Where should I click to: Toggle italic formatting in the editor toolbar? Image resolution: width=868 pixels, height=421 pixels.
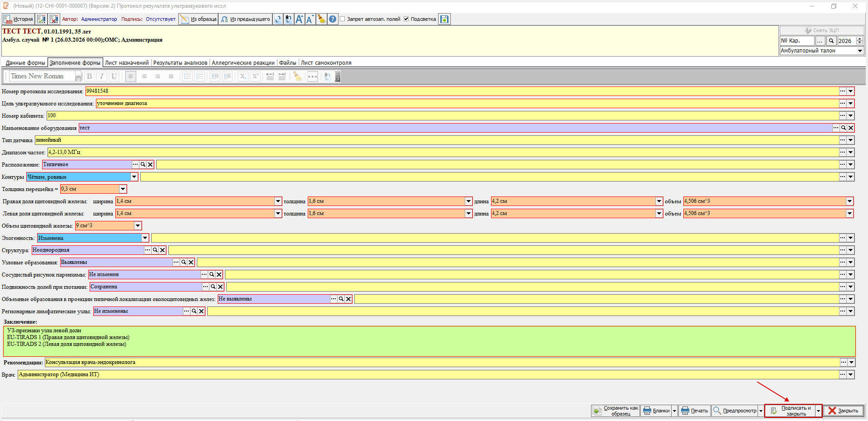tap(102, 76)
